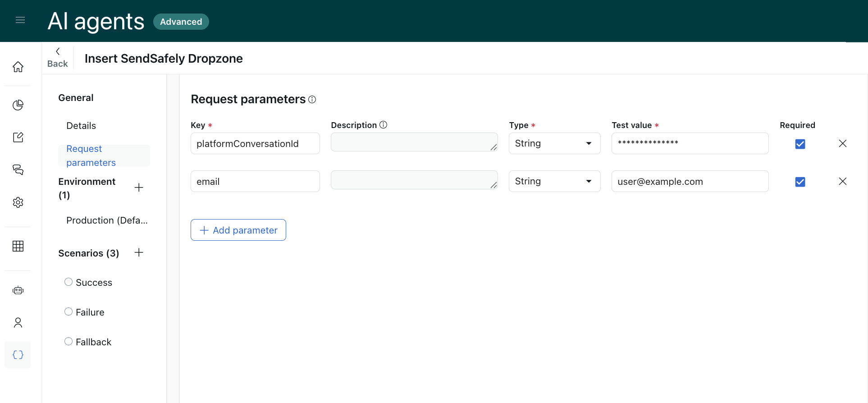The image size is (868, 403).
Task: Click the AI agents title
Action: click(x=96, y=21)
